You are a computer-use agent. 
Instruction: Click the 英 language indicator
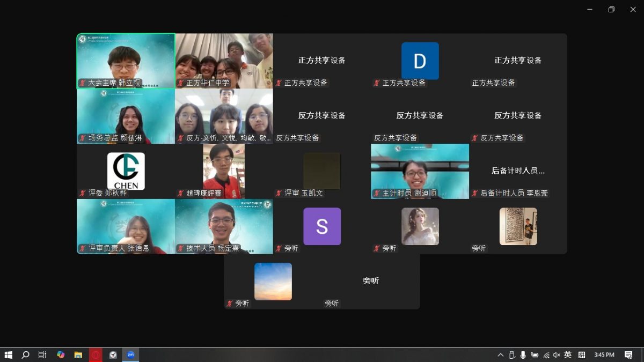point(568,354)
